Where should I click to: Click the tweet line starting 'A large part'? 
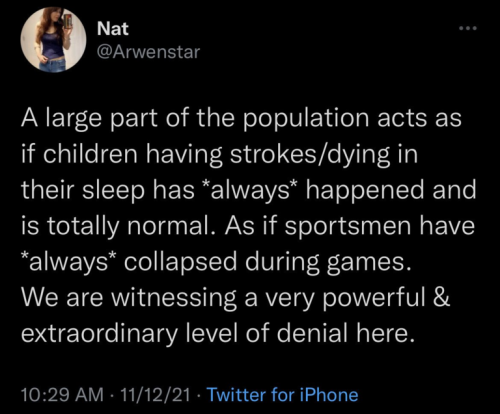pyautogui.click(x=241, y=119)
